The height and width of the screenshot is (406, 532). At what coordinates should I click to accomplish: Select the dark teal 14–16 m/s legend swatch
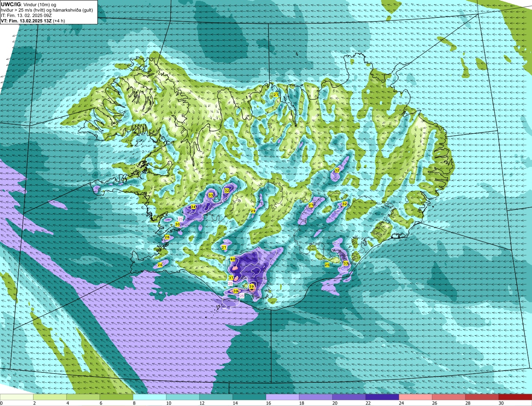click(249, 397)
